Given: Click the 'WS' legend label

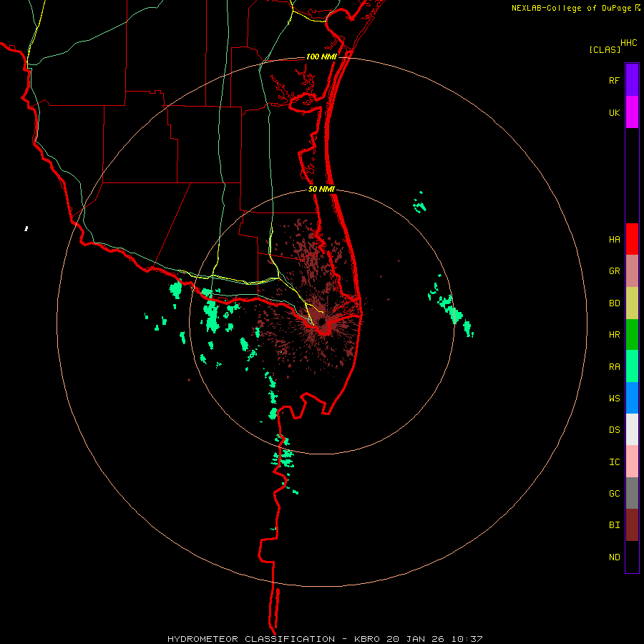Looking at the screenshot, I should click(614, 399).
